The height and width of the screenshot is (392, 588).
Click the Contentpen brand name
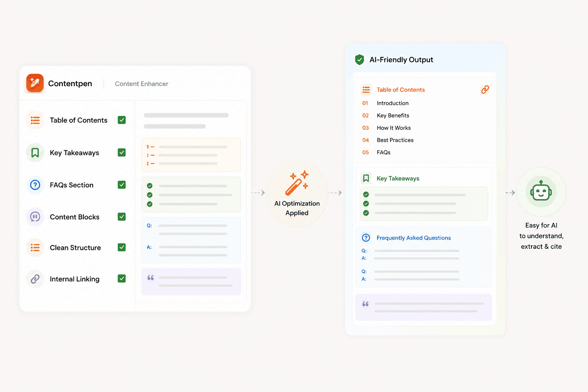coord(70,83)
